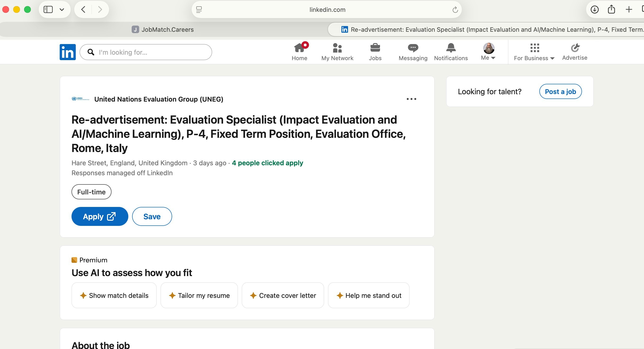Go forward with Safari forward arrow
The width and height of the screenshot is (644, 349).
pyautogui.click(x=100, y=9)
